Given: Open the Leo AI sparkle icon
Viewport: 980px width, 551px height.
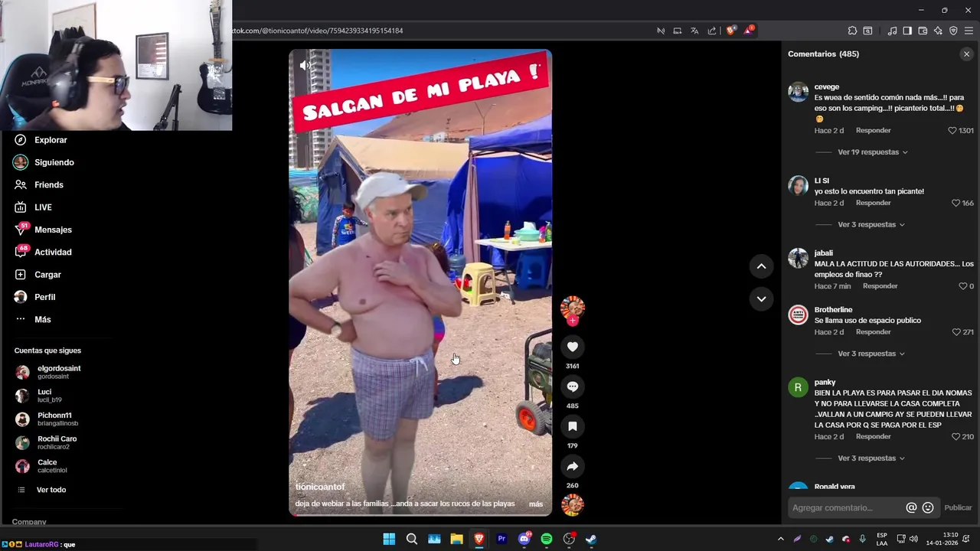Looking at the screenshot, I should pos(938,31).
